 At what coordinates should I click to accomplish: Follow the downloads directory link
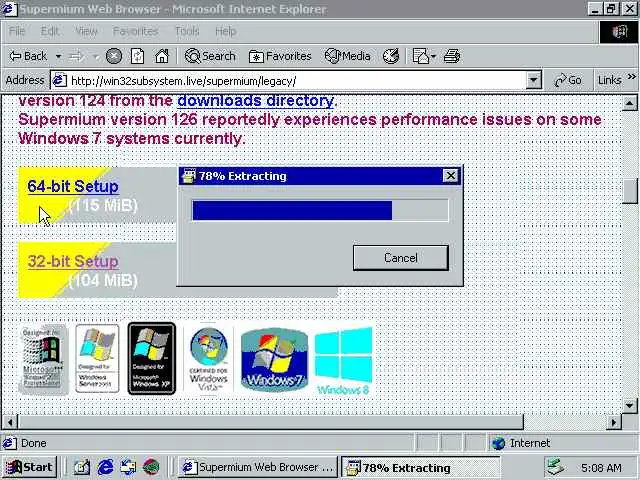coord(256,100)
